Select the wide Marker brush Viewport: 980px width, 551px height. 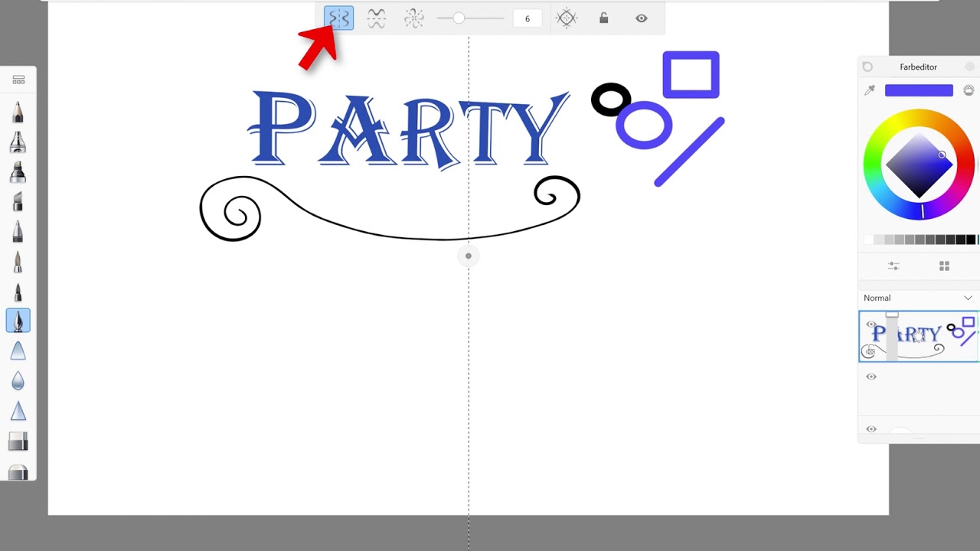[x=18, y=171]
